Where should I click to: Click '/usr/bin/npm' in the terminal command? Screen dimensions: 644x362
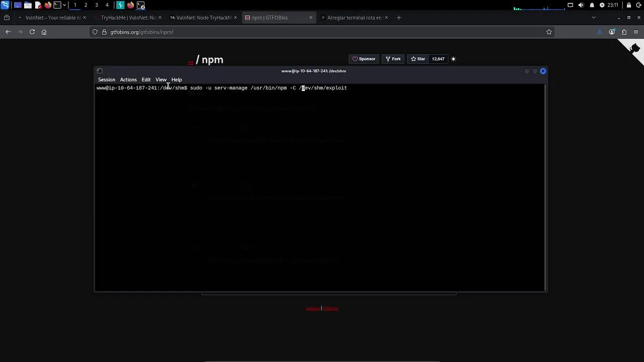click(269, 88)
